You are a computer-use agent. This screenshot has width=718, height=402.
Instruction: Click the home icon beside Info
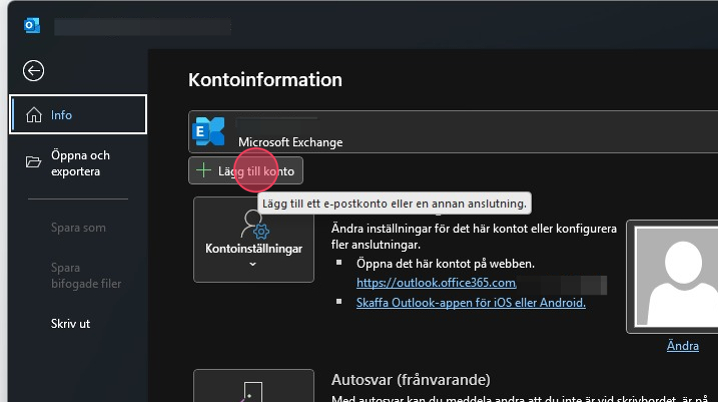pyautogui.click(x=33, y=114)
